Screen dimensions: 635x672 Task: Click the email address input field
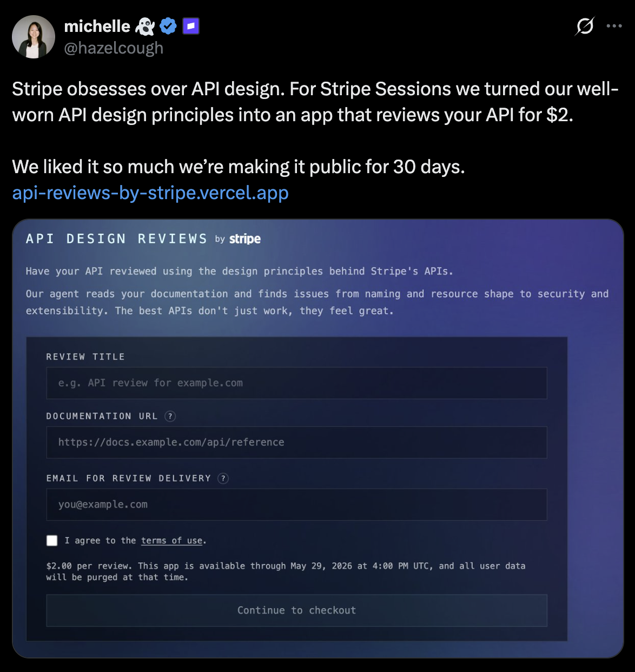(296, 504)
